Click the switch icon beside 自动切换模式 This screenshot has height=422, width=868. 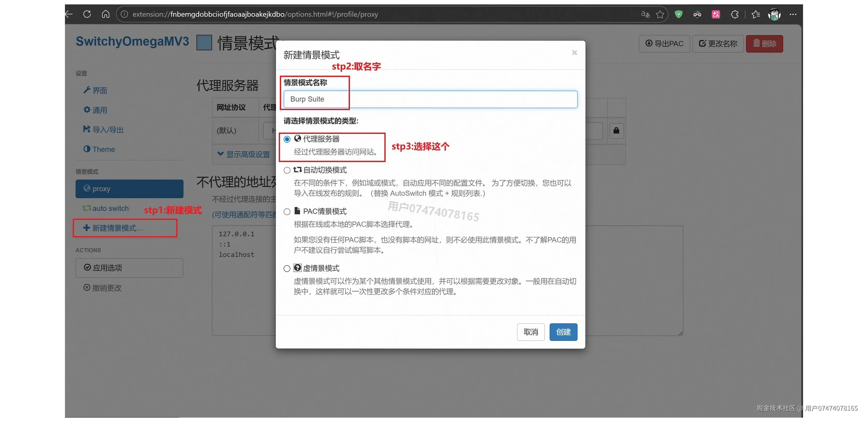pyautogui.click(x=298, y=170)
